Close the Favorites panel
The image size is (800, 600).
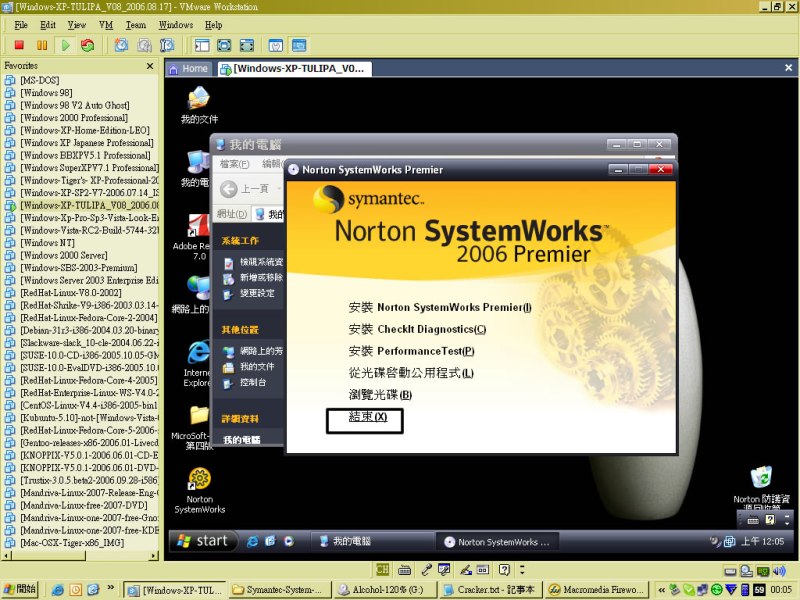[x=149, y=66]
